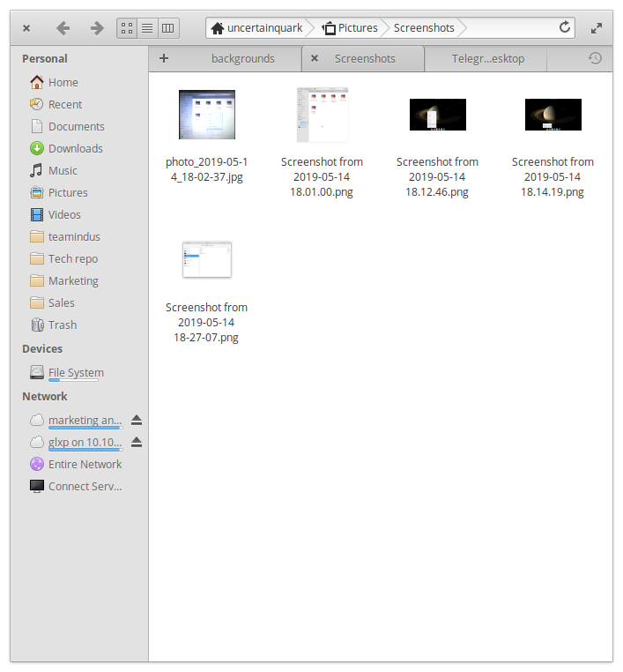Image resolution: width=623 pixels, height=672 pixels.
Task: Select Screenshot 18.12.46.png thumbnail
Action: tap(438, 115)
